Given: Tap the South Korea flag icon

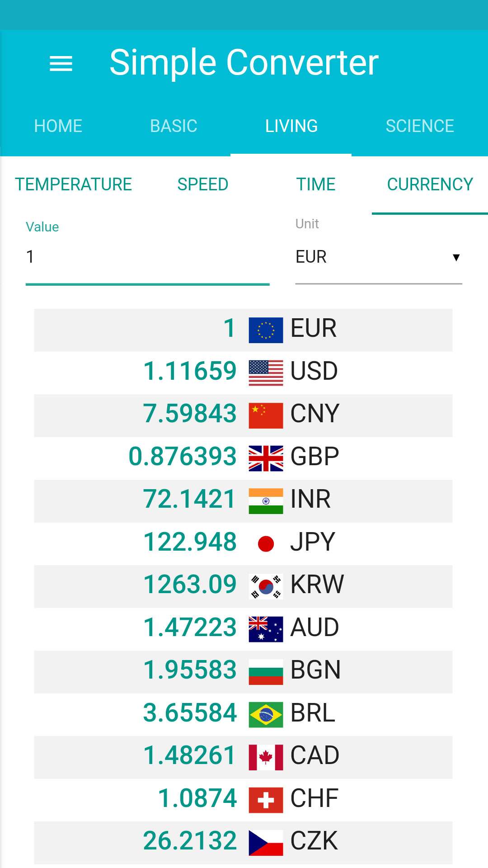Looking at the screenshot, I should click(x=266, y=586).
